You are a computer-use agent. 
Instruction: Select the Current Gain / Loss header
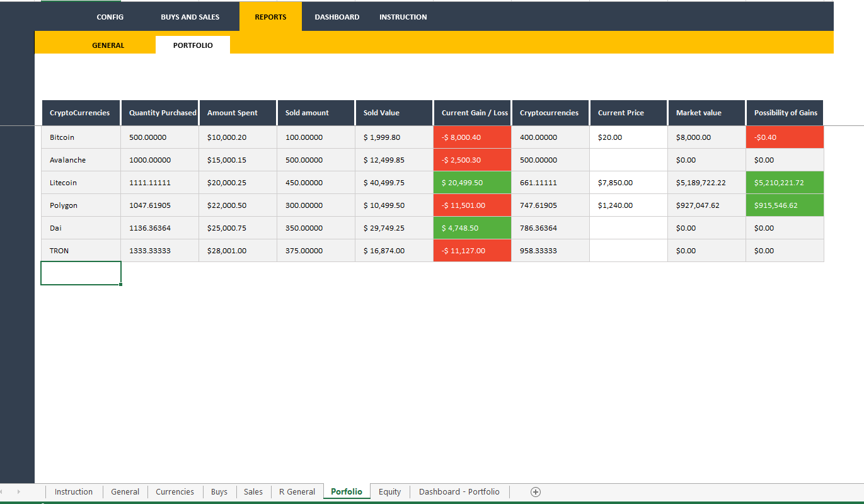[472, 113]
